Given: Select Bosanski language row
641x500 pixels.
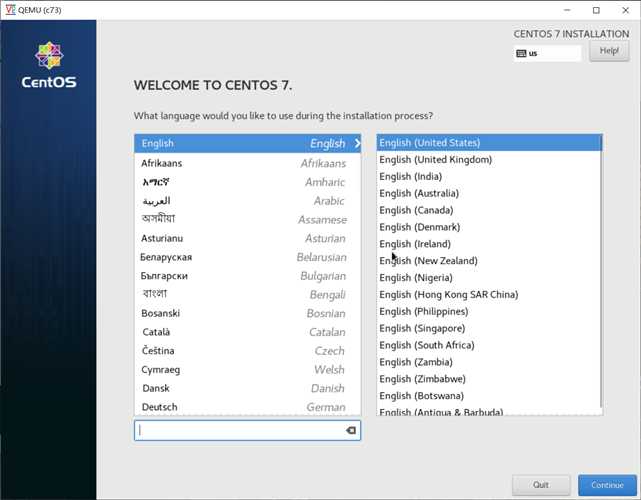Looking at the screenshot, I should (247, 314).
